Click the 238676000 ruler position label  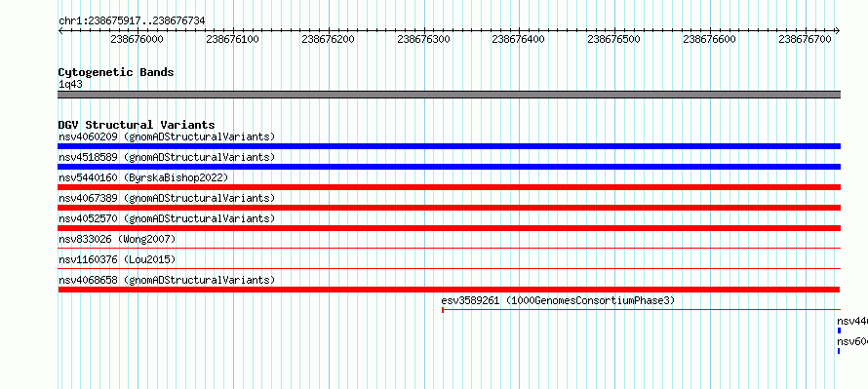pyautogui.click(x=138, y=39)
